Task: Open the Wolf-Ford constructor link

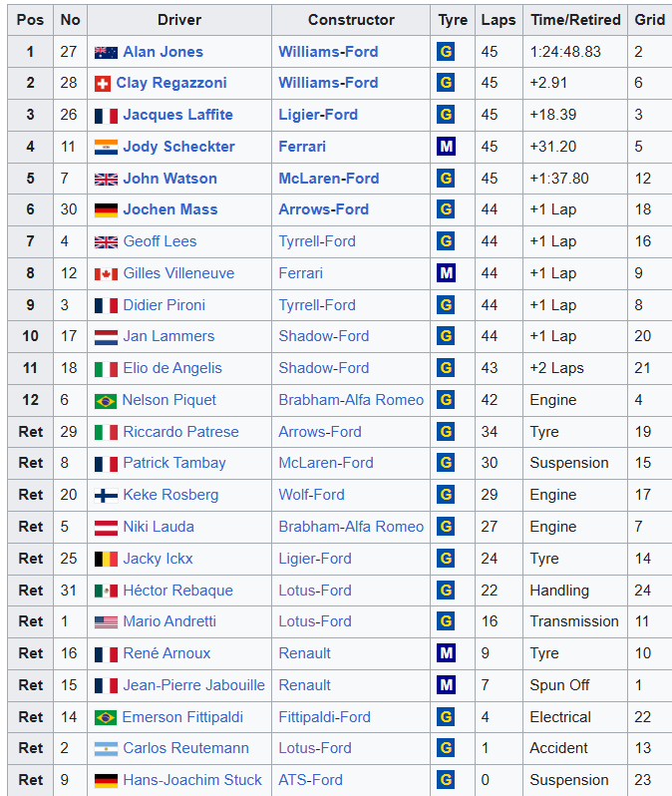Action: (x=312, y=495)
